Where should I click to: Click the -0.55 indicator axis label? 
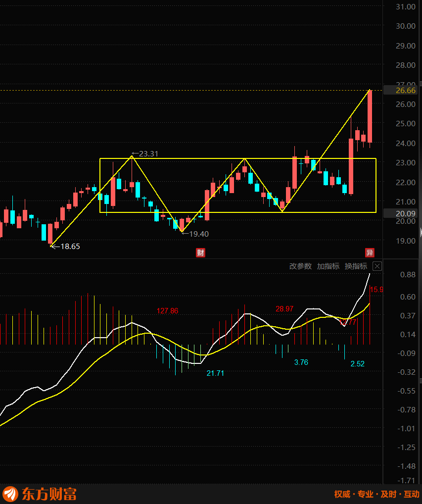pos(406,391)
